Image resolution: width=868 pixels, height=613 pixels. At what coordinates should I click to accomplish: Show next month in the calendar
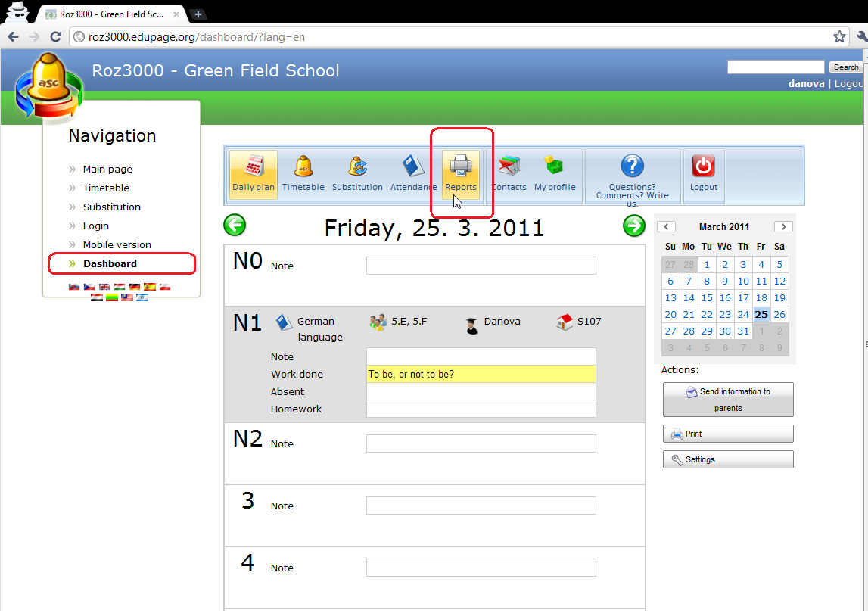(x=783, y=227)
